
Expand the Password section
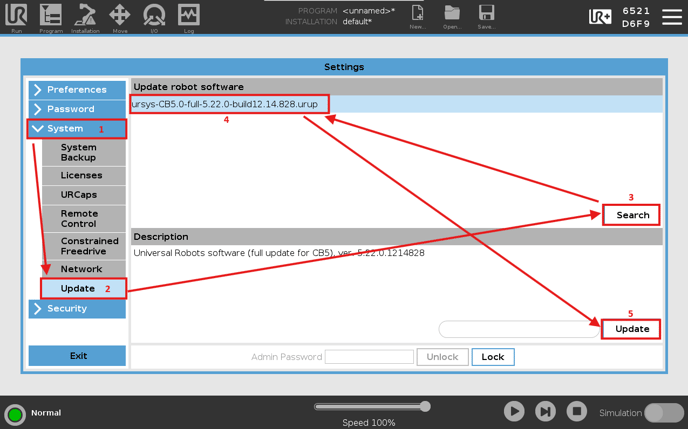point(77,109)
